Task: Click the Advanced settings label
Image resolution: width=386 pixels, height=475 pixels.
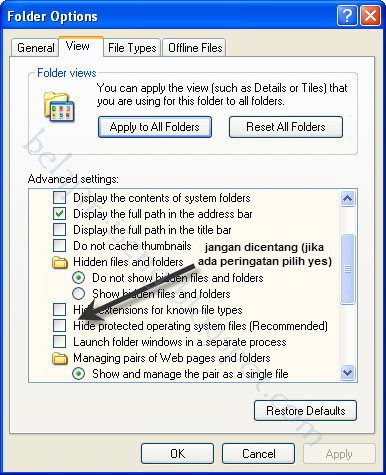Action: [x=73, y=179]
